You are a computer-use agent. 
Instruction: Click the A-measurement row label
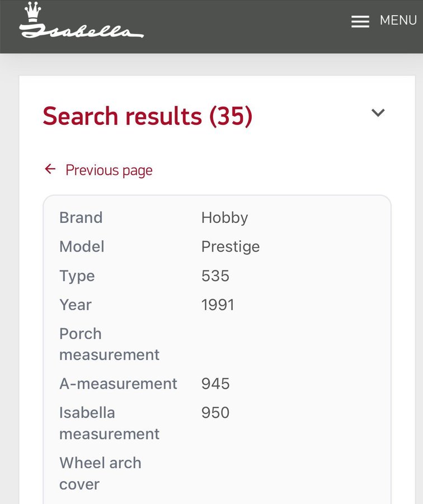pos(118,384)
